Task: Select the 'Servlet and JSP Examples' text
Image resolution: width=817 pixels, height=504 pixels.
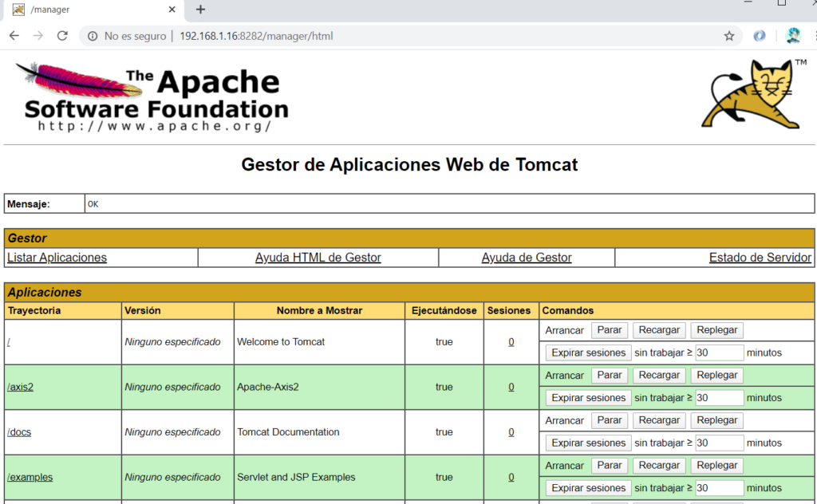Action: [296, 477]
